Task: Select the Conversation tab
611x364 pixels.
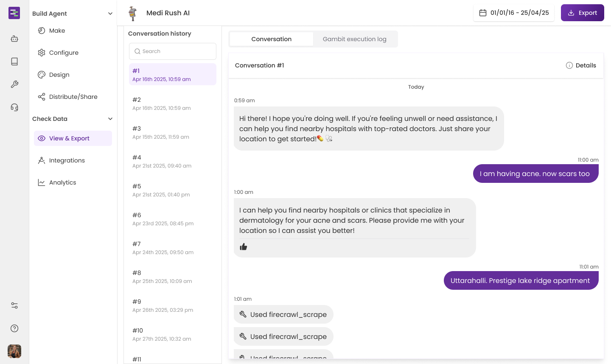Action: pyautogui.click(x=271, y=39)
